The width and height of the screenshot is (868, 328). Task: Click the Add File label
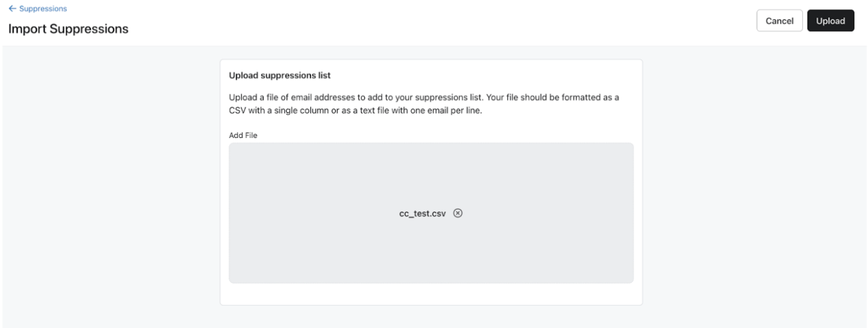(244, 135)
